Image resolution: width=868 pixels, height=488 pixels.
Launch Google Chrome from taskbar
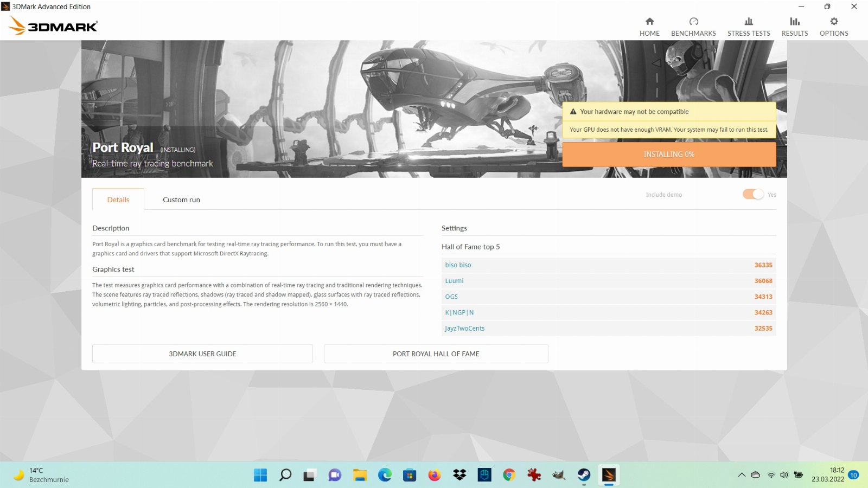click(x=509, y=475)
